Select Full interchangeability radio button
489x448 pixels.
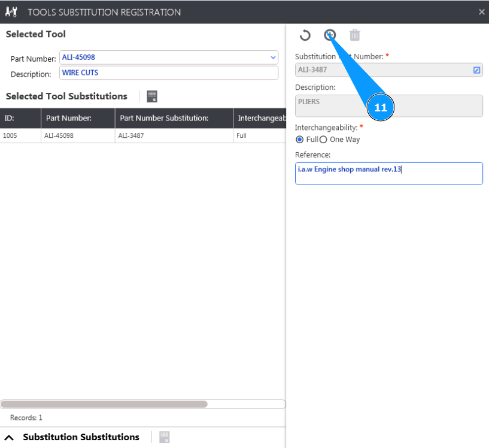(300, 140)
